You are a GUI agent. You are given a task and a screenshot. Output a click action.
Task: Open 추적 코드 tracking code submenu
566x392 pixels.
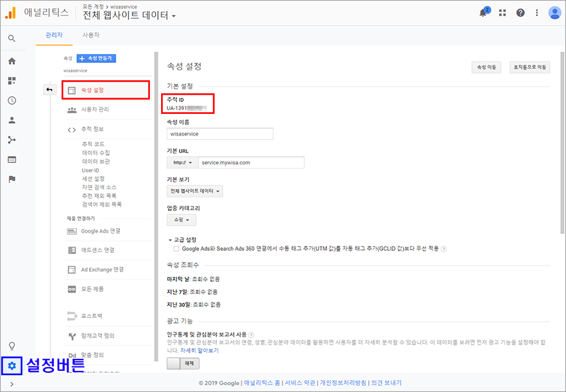[93, 144]
